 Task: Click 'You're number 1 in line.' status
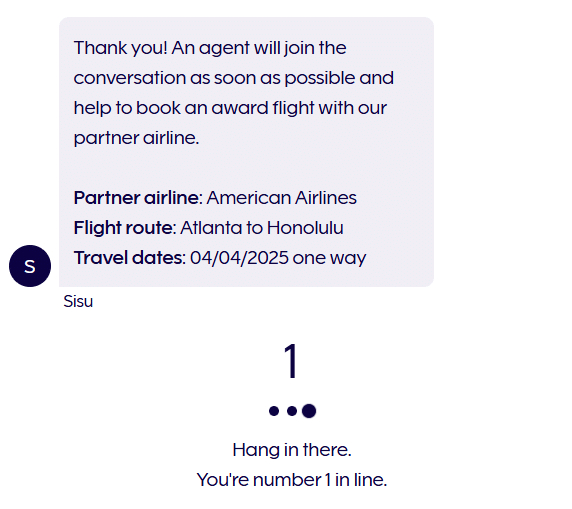click(x=292, y=479)
